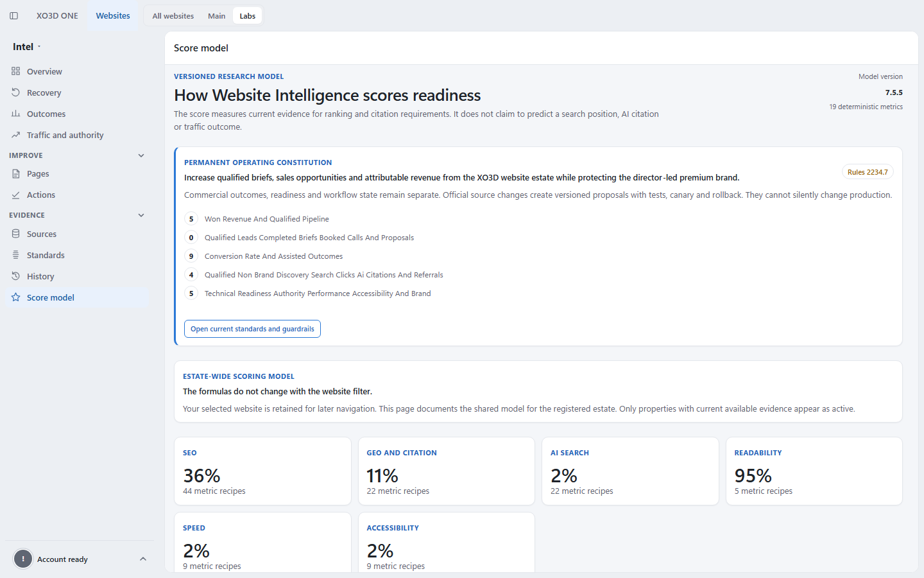Go to the Outcomes page
The height and width of the screenshot is (578, 924).
(x=77, y=114)
